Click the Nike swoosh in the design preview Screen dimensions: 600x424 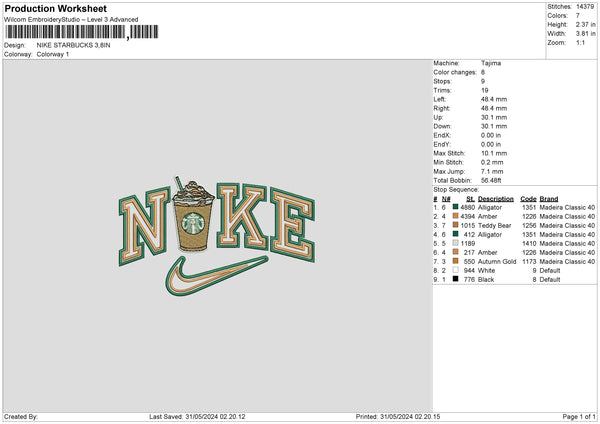coord(217,276)
